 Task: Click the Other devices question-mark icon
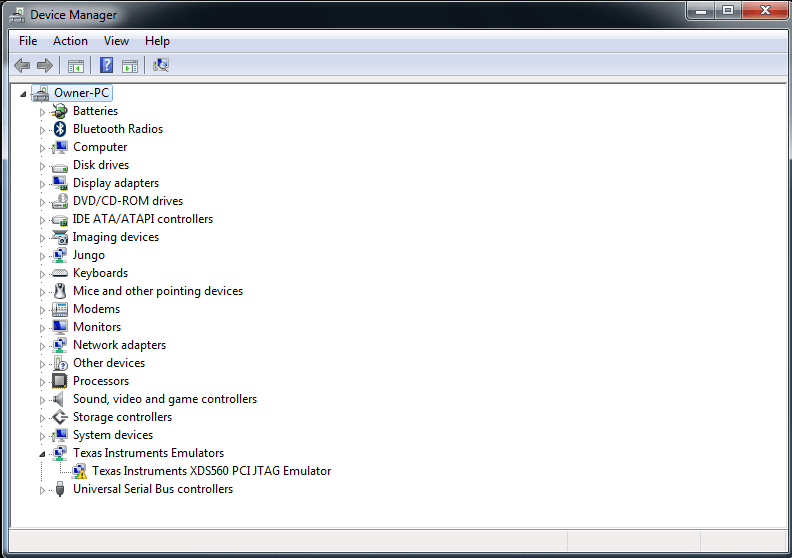60,363
